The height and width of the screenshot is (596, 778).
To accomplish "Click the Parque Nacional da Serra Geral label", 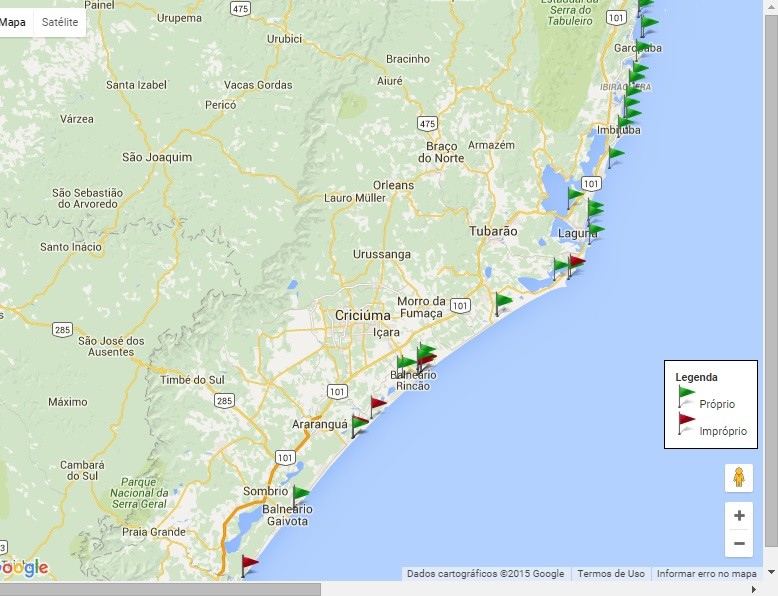I will click(139, 493).
